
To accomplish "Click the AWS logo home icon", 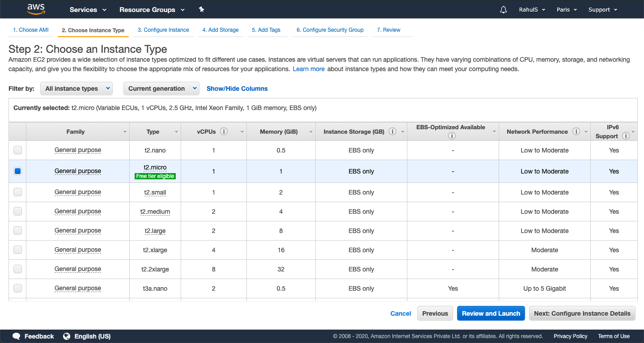I will [36, 9].
